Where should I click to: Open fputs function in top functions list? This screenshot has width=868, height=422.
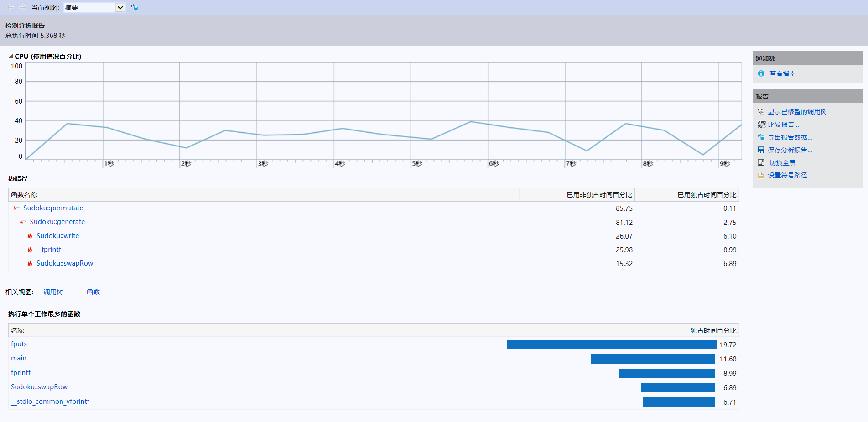point(19,344)
